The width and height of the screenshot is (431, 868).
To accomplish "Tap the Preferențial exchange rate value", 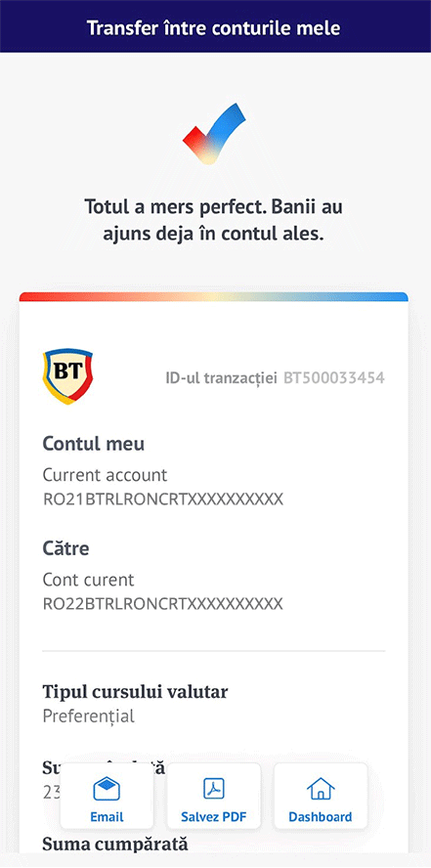I will click(x=89, y=716).
